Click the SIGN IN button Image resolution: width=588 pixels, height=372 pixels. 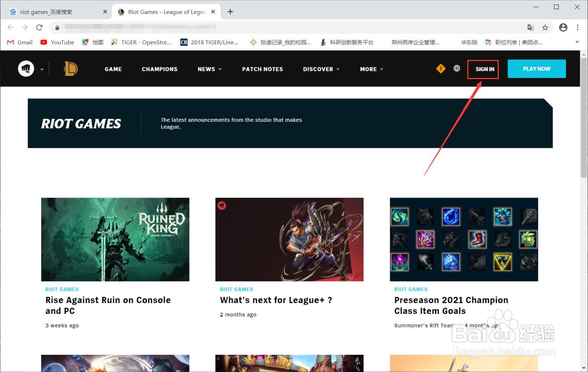[485, 69]
